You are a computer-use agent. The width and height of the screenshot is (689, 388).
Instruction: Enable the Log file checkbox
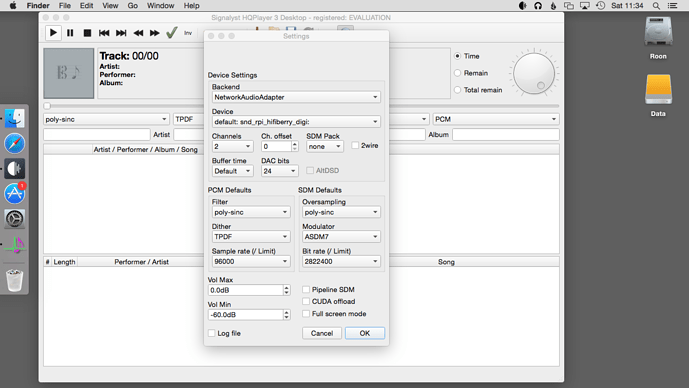click(211, 333)
